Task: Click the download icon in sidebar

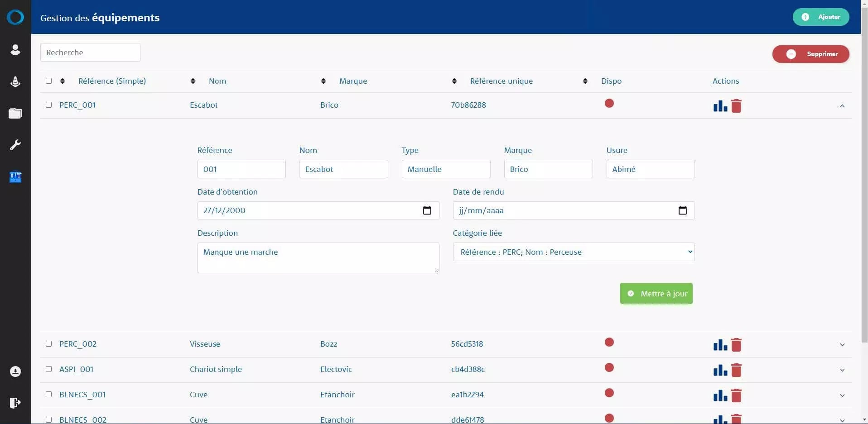Action: pyautogui.click(x=15, y=372)
